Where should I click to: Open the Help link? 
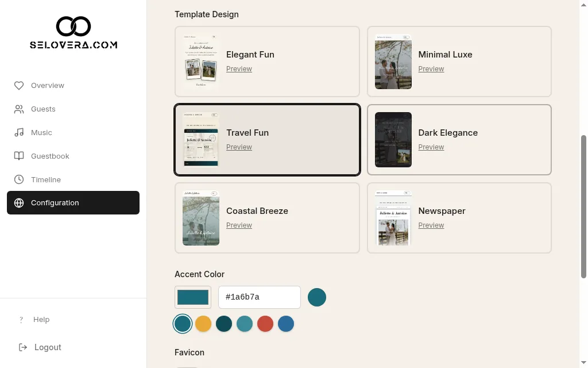(x=41, y=320)
